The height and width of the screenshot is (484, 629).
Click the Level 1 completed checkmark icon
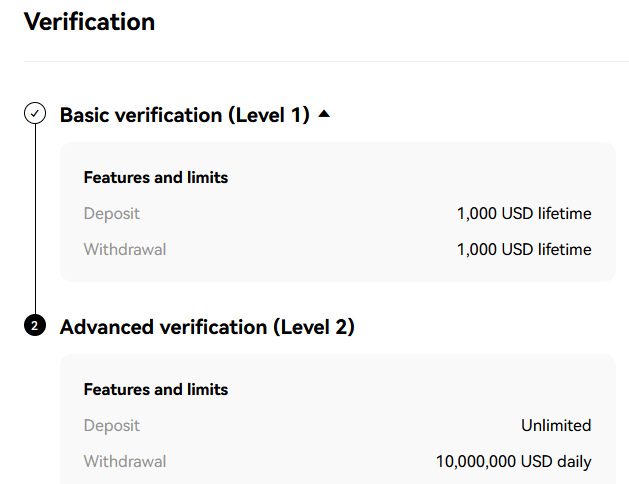point(35,113)
